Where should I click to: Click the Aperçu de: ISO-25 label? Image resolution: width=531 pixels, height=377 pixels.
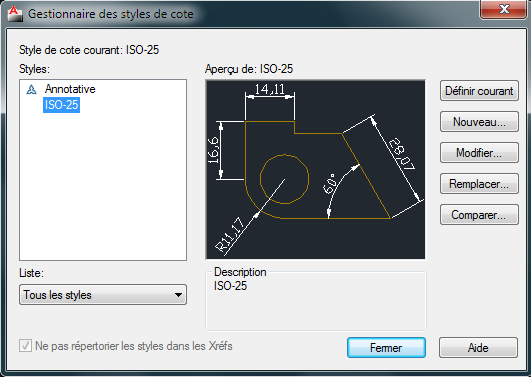tap(249, 69)
